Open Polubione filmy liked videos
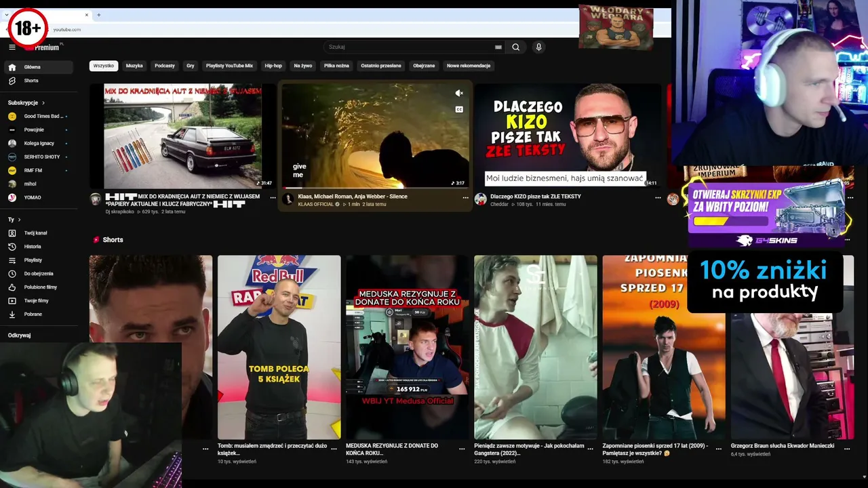The height and width of the screenshot is (488, 868). [39, 287]
